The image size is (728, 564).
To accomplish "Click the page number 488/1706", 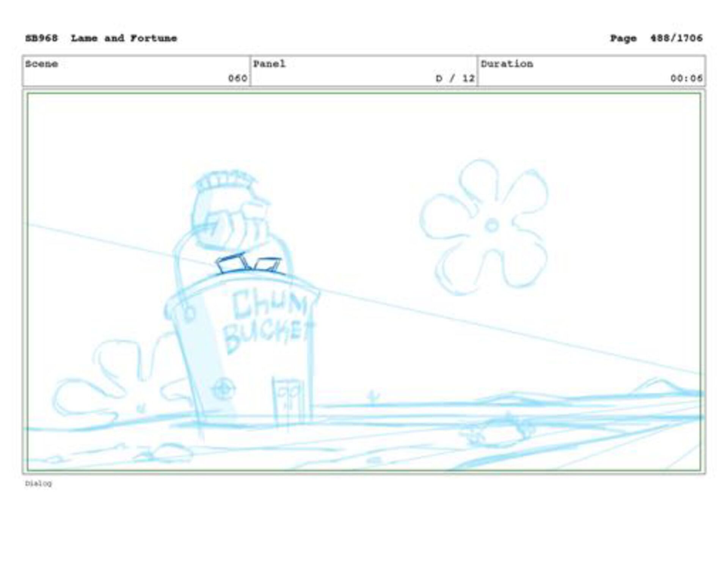I will point(676,38).
